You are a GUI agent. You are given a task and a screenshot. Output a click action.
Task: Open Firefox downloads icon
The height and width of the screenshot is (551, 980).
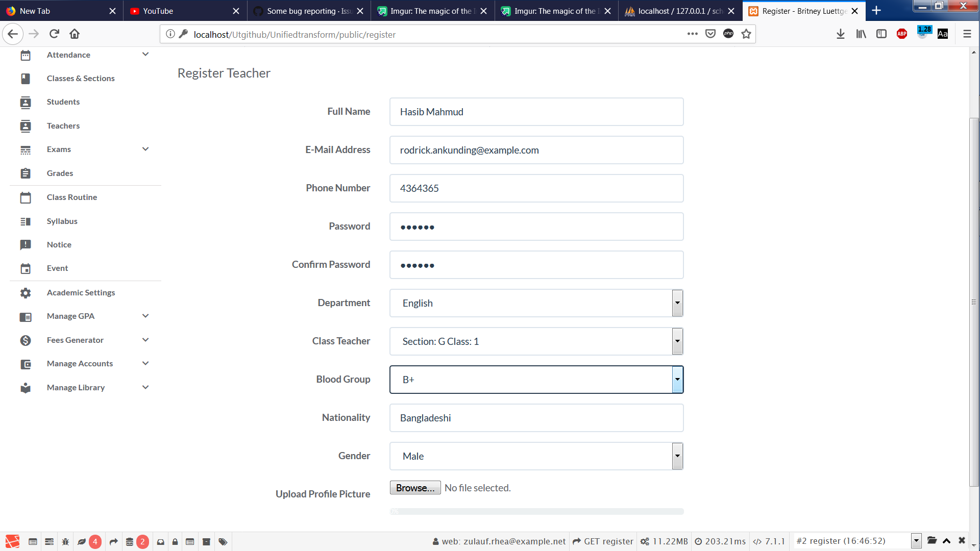pyautogui.click(x=841, y=34)
